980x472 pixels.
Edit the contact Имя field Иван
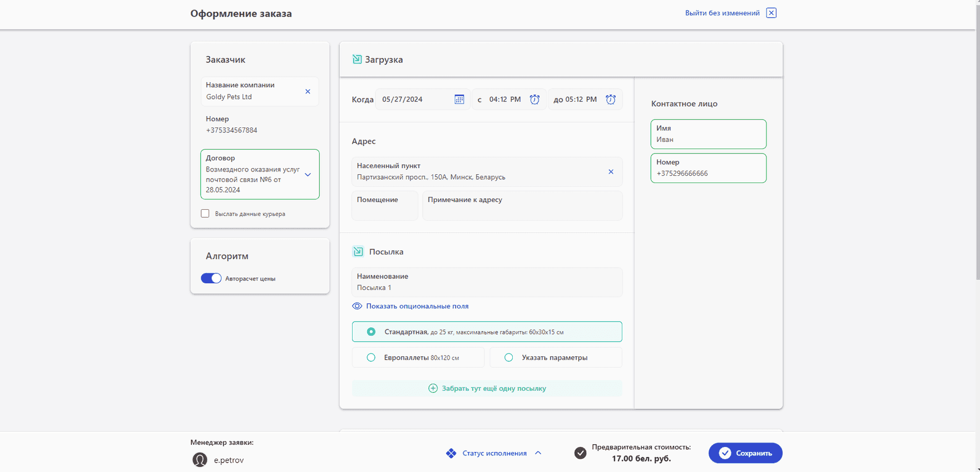pyautogui.click(x=708, y=134)
